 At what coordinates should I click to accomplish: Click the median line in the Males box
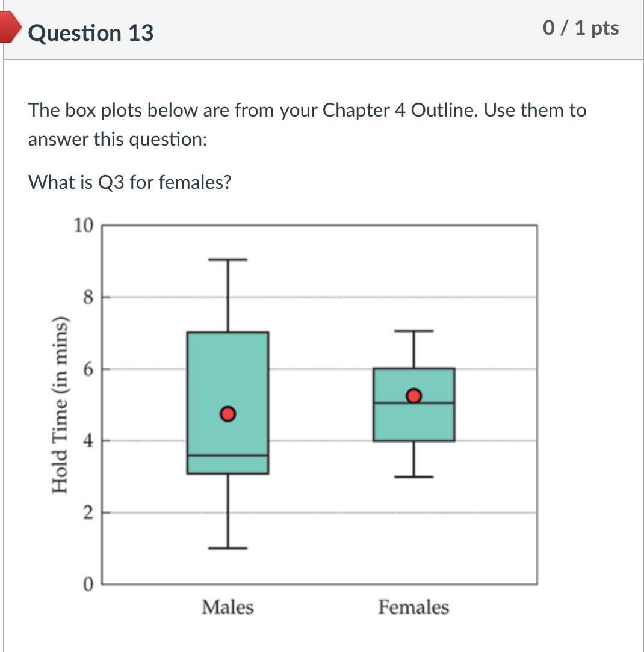tap(228, 455)
